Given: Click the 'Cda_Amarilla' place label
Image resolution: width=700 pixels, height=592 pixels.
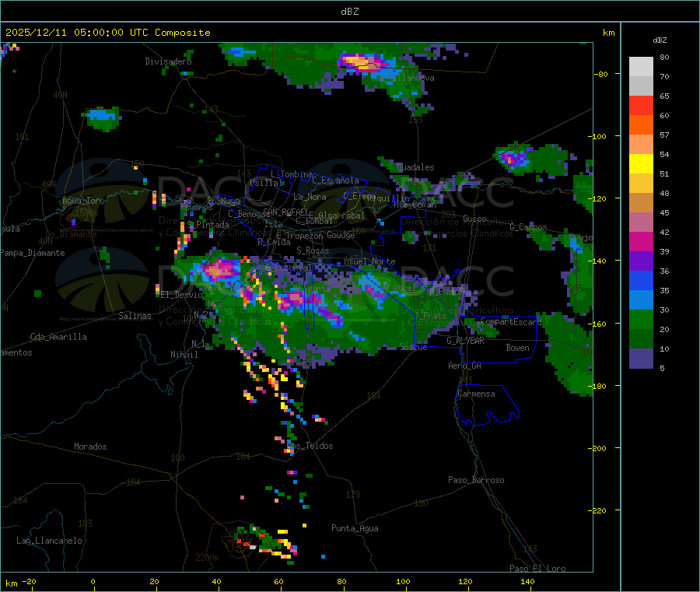Looking at the screenshot, I should point(58,337).
